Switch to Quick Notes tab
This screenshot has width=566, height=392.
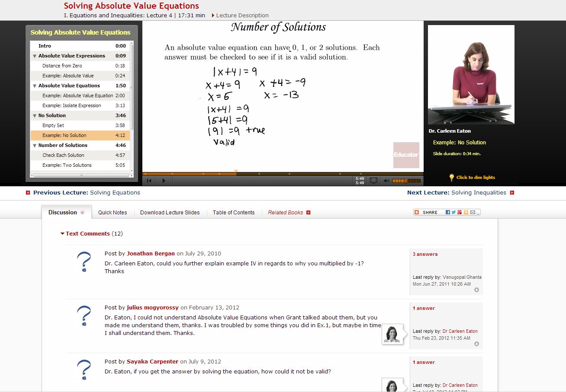(113, 212)
